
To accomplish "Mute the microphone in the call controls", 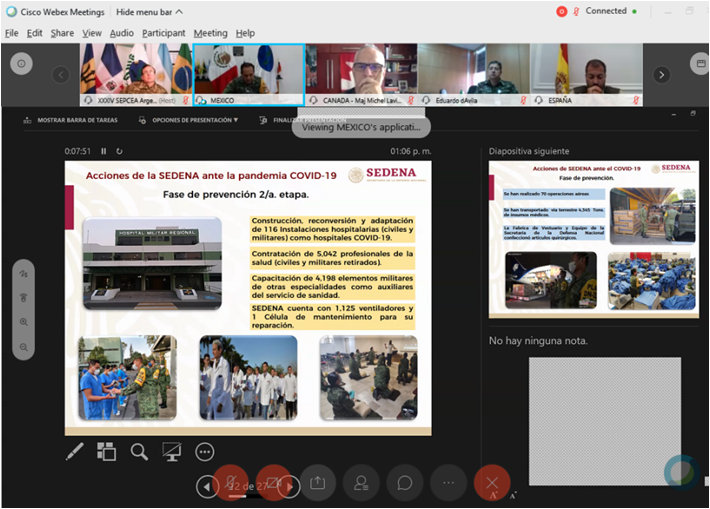I will click(x=233, y=483).
